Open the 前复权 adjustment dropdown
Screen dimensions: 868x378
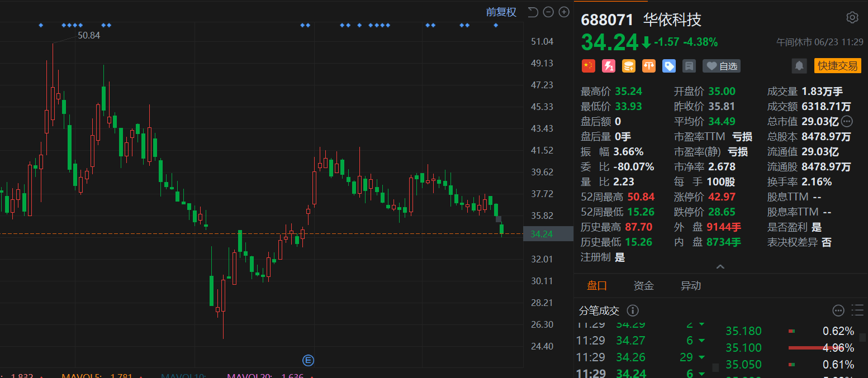[x=501, y=12]
